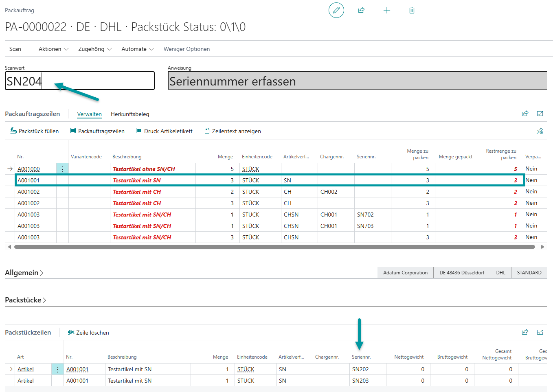Expand the Allgemein section
This screenshot has height=392, width=553.
click(24, 273)
